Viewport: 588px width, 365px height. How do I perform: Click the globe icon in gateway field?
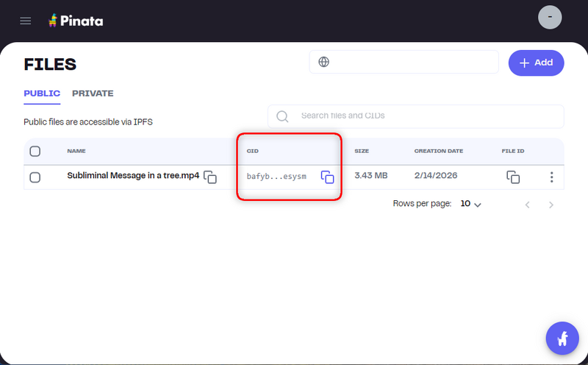click(x=323, y=62)
